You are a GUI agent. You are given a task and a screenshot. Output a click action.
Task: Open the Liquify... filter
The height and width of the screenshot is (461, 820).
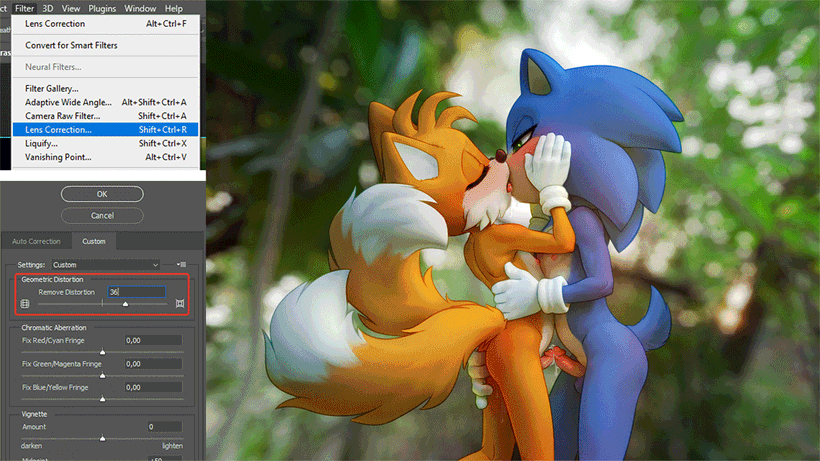105,143
